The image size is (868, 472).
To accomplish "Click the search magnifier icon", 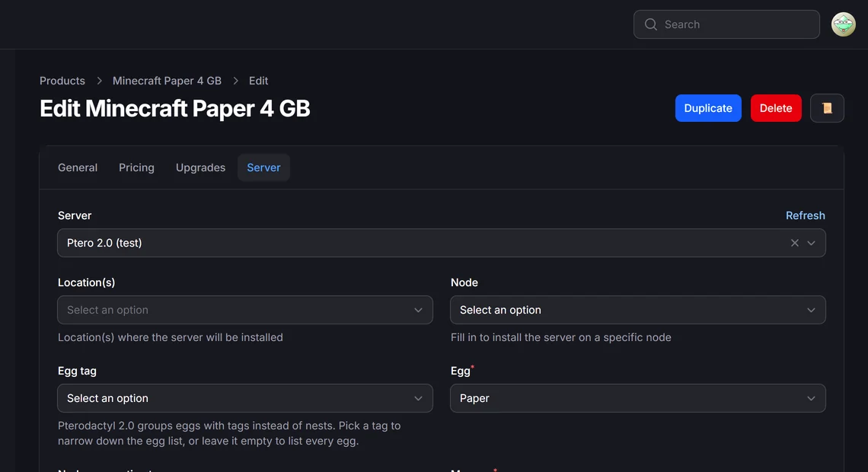I will click(x=650, y=24).
